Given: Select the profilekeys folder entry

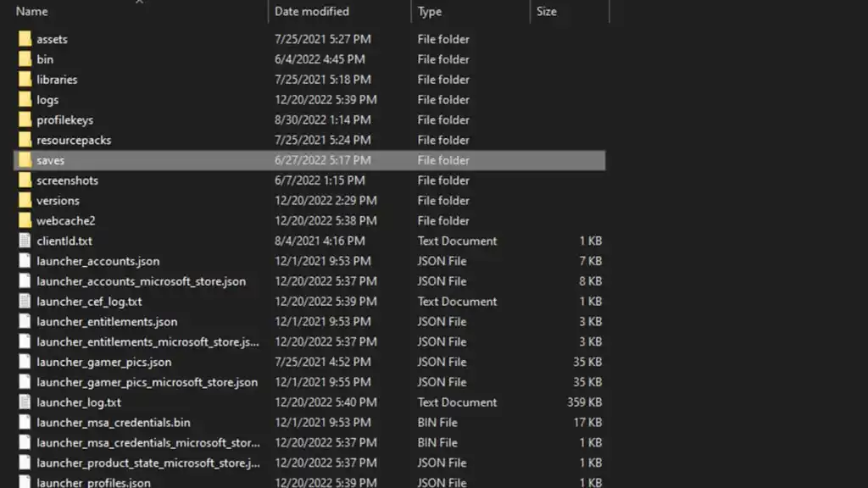Looking at the screenshot, I should [x=309, y=119].
